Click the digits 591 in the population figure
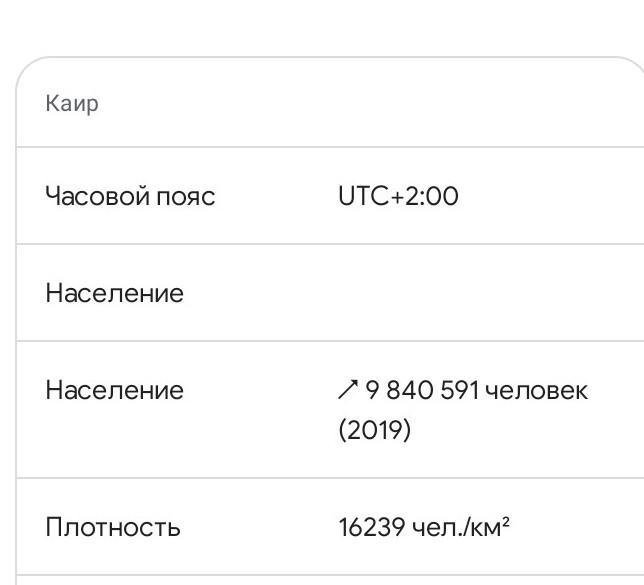Viewport: 644px width, 585px height. coord(460,390)
